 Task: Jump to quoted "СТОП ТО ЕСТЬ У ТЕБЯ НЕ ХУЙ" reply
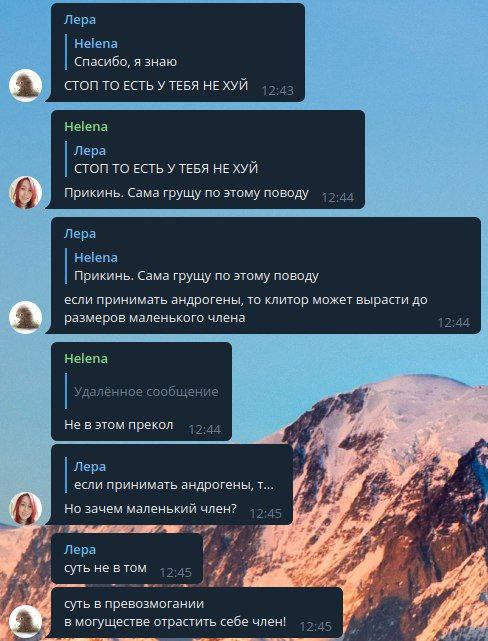tap(166, 159)
